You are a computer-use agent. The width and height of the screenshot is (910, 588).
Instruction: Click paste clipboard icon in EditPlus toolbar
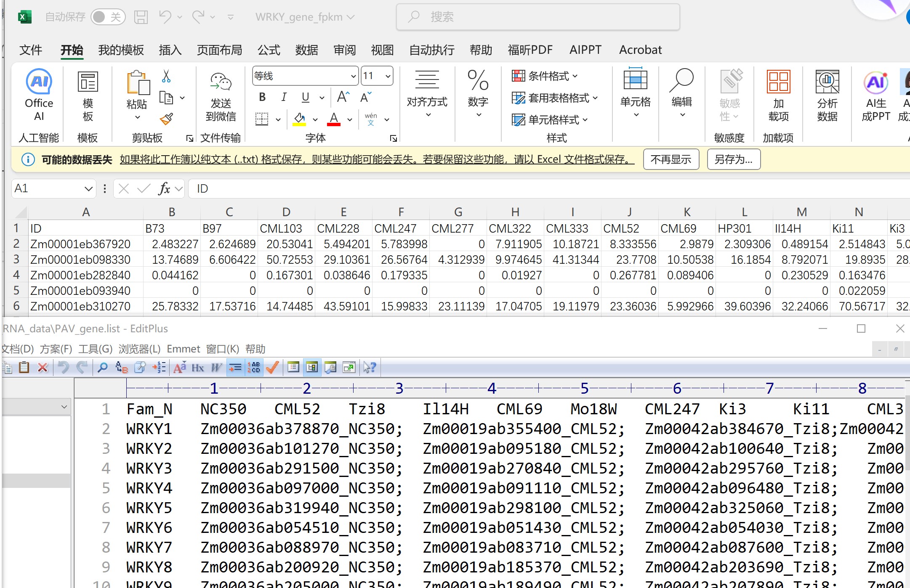coord(24,367)
